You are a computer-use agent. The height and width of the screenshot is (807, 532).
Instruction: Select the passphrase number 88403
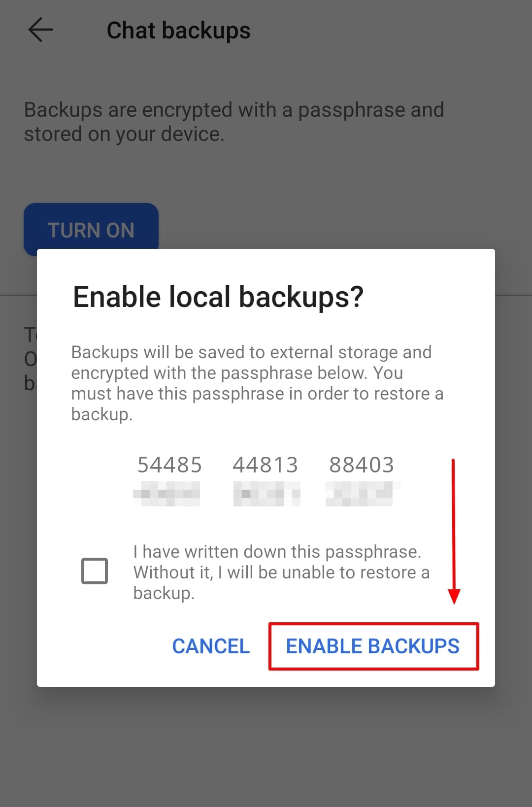pyautogui.click(x=362, y=464)
